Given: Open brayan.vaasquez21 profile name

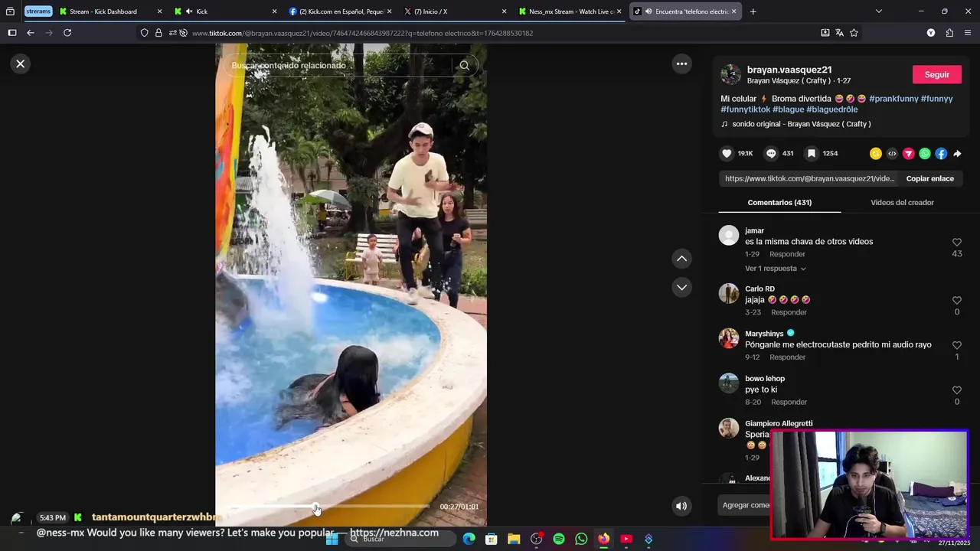Looking at the screenshot, I should 789,70.
